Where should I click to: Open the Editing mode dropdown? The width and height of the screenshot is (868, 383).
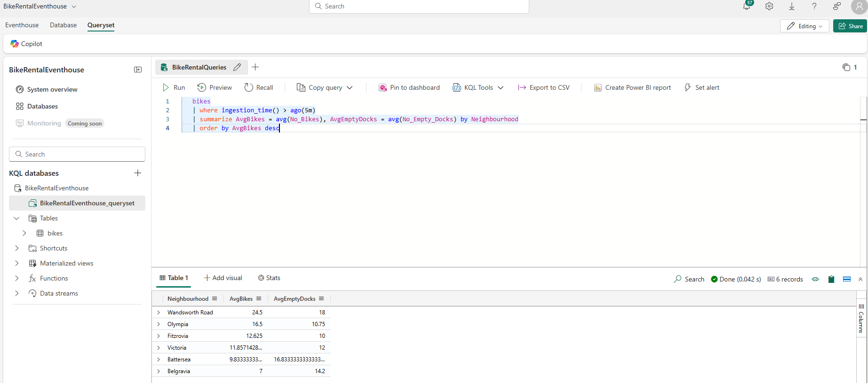[804, 26]
